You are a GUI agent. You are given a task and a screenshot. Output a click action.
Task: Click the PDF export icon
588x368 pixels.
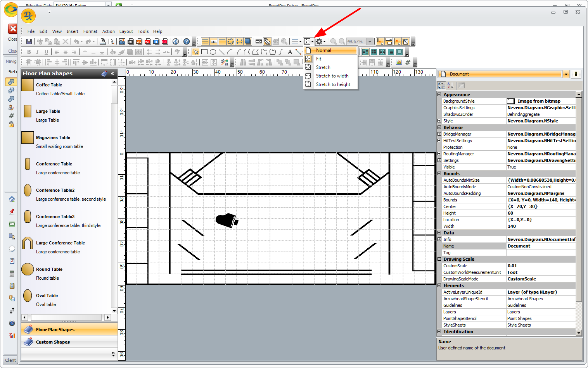(165, 41)
